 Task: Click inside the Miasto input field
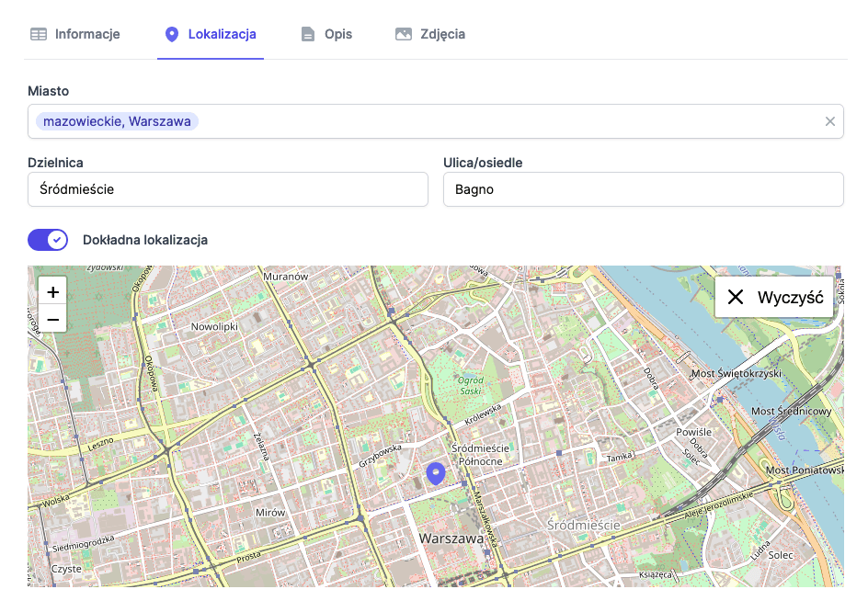pos(460,120)
